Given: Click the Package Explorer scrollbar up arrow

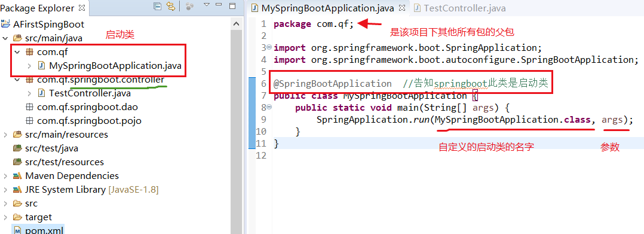Looking at the screenshot, I should [x=237, y=24].
